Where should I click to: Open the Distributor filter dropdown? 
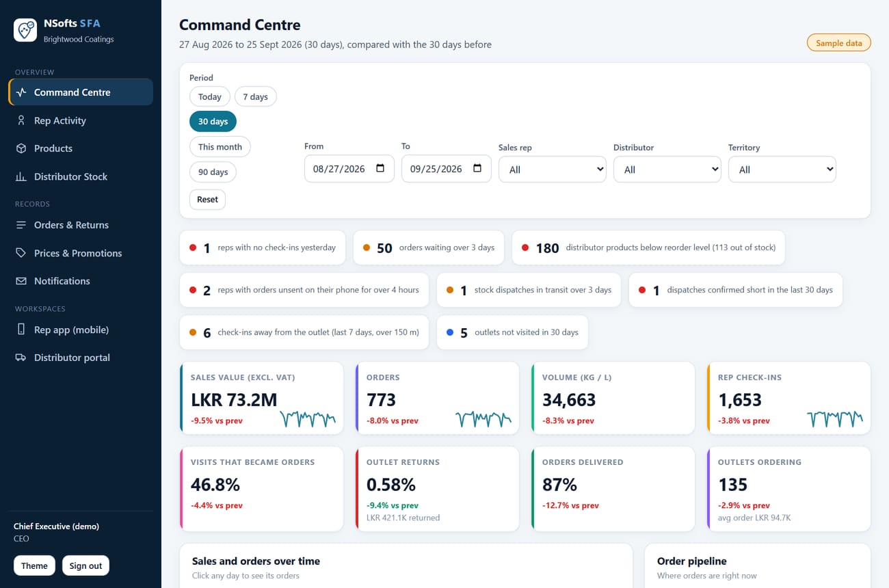(667, 170)
